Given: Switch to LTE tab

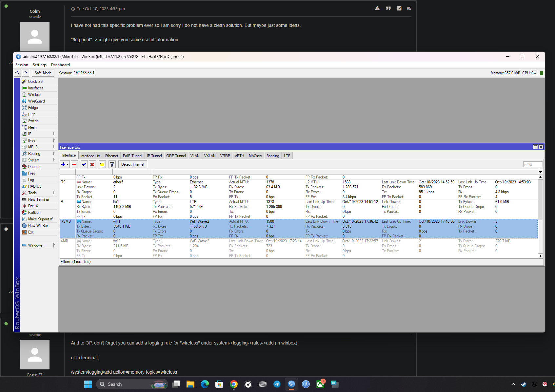Looking at the screenshot, I should [287, 156].
